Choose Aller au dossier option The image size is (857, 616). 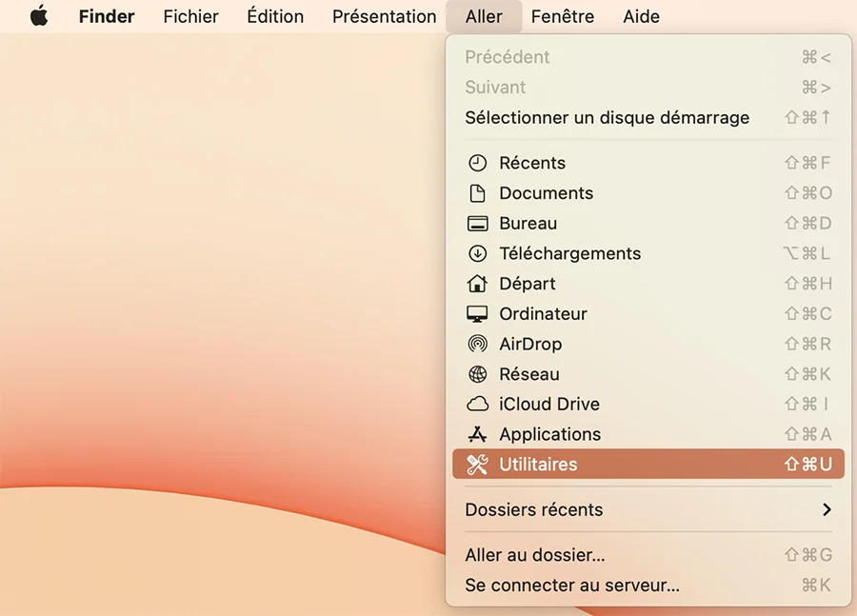533,555
